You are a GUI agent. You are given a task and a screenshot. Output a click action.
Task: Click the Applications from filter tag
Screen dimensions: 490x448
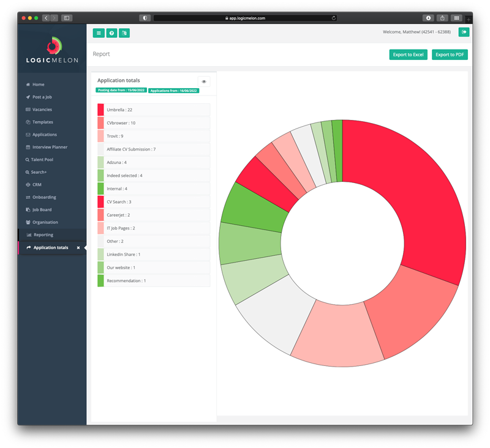pos(173,91)
